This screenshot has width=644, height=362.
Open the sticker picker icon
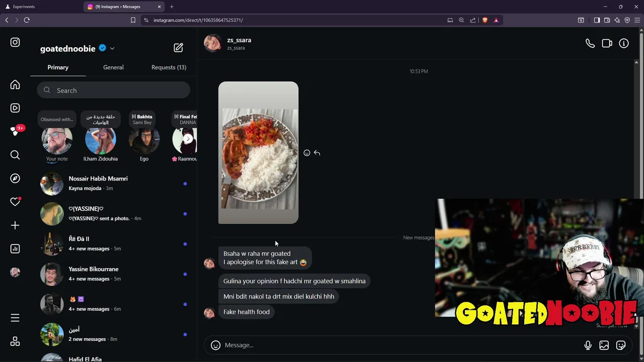(x=621, y=345)
